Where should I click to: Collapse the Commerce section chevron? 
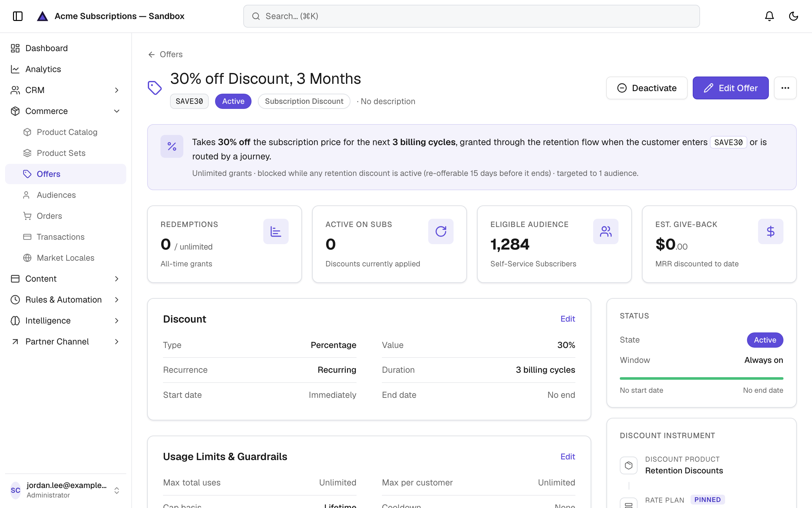coord(116,111)
